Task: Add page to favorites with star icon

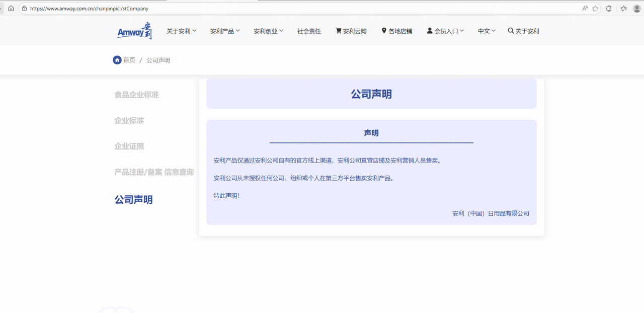Action: click(x=595, y=9)
